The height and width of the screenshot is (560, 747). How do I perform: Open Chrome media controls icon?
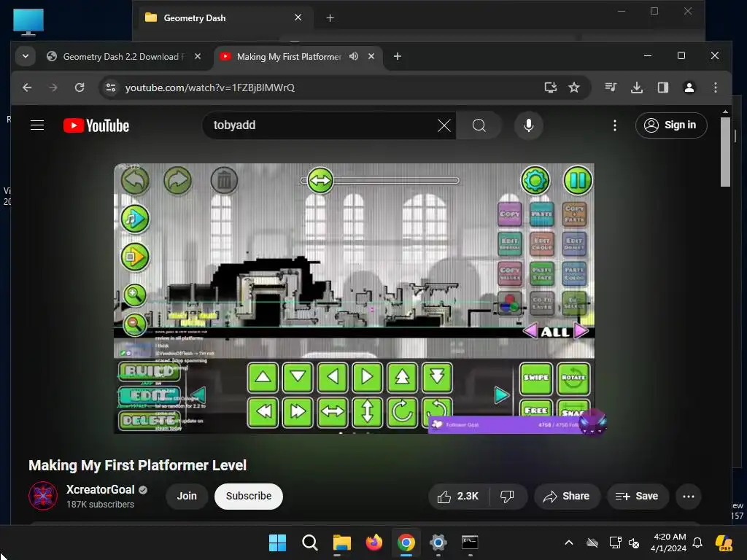pyautogui.click(x=611, y=87)
